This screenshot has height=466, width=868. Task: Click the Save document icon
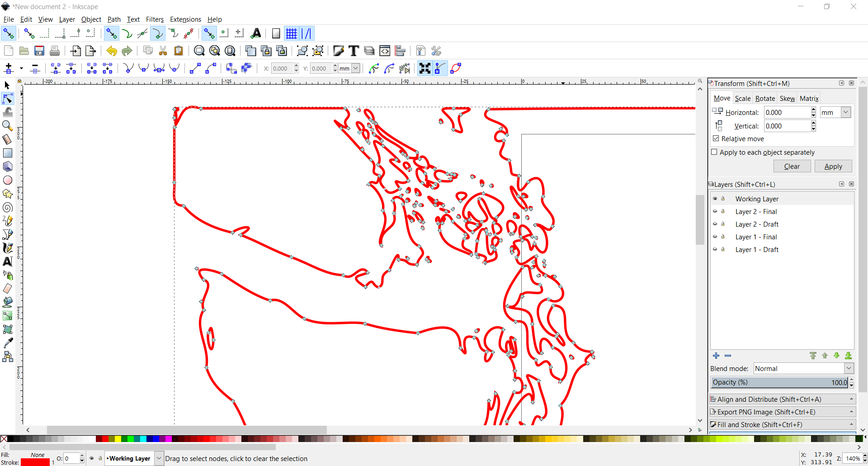(x=39, y=51)
